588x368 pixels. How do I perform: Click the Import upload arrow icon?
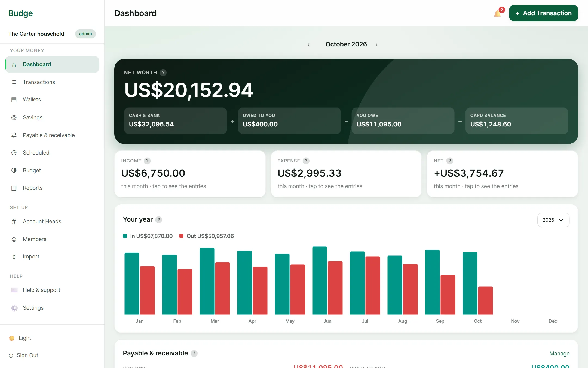(x=14, y=257)
